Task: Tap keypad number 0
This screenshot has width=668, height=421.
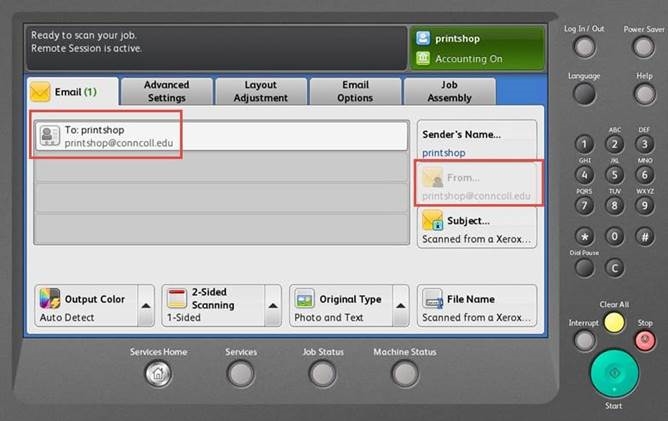Action: click(x=614, y=236)
